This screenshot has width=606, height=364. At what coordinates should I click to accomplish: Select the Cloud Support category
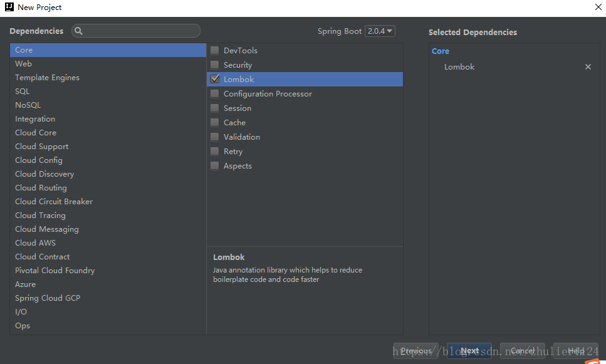coord(108,147)
